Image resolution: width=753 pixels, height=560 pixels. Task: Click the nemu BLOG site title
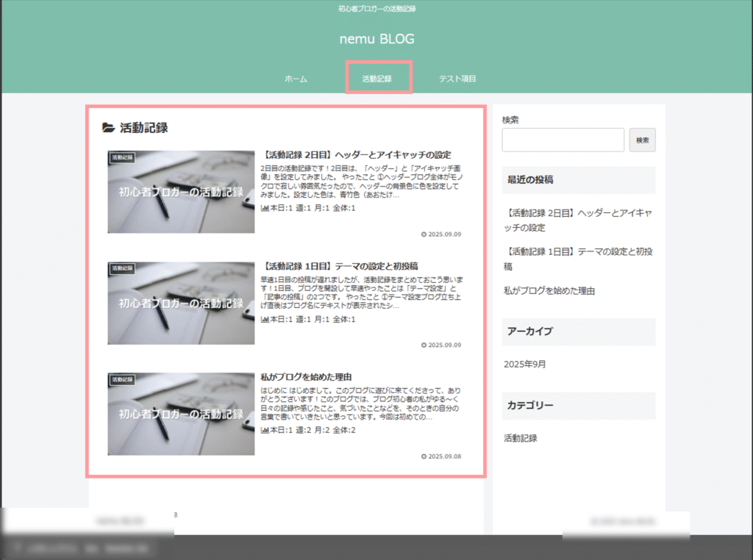[376, 39]
